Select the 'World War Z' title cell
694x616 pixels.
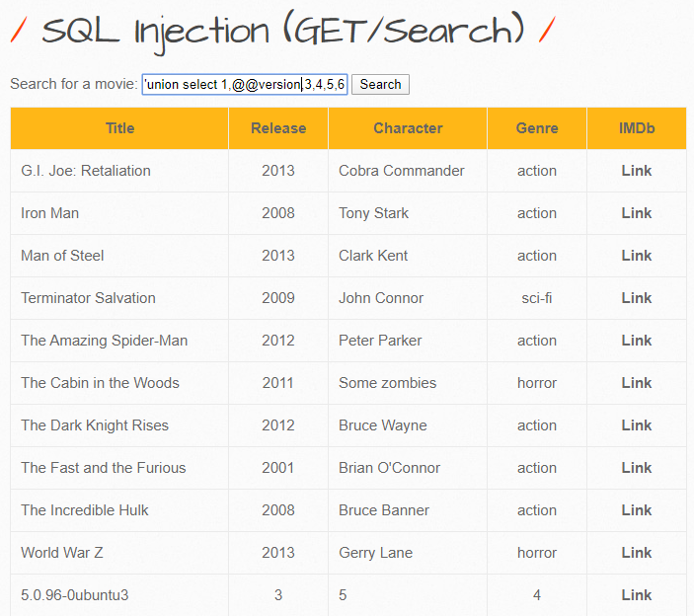coord(119,553)
